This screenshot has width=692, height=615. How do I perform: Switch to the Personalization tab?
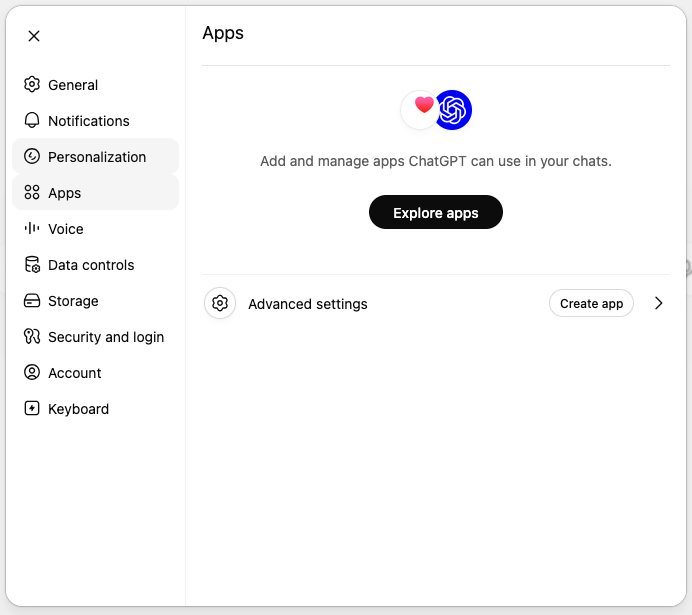95,157
